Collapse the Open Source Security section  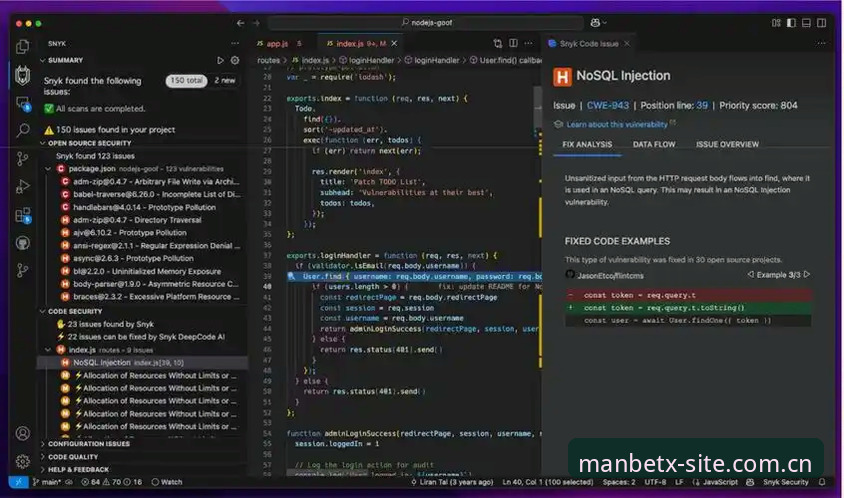[x=43, y=143]
